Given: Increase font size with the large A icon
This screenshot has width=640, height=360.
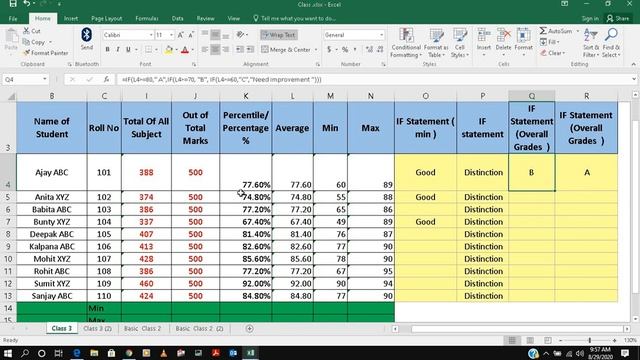Looking at the screenshot, I should 180,35.
